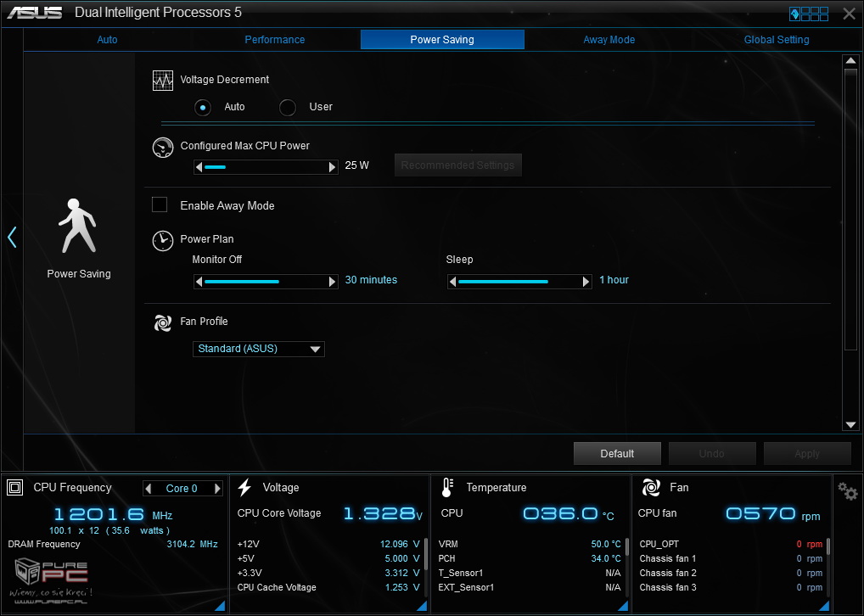Expand the Fan panel corner triangle

click(824, 606)
